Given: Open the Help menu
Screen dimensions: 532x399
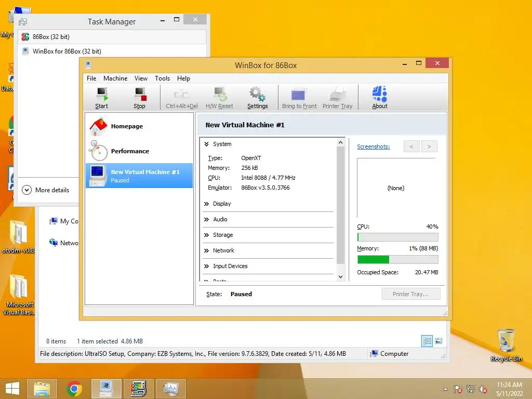Looking at the screenshot, I should pos(183,78).
